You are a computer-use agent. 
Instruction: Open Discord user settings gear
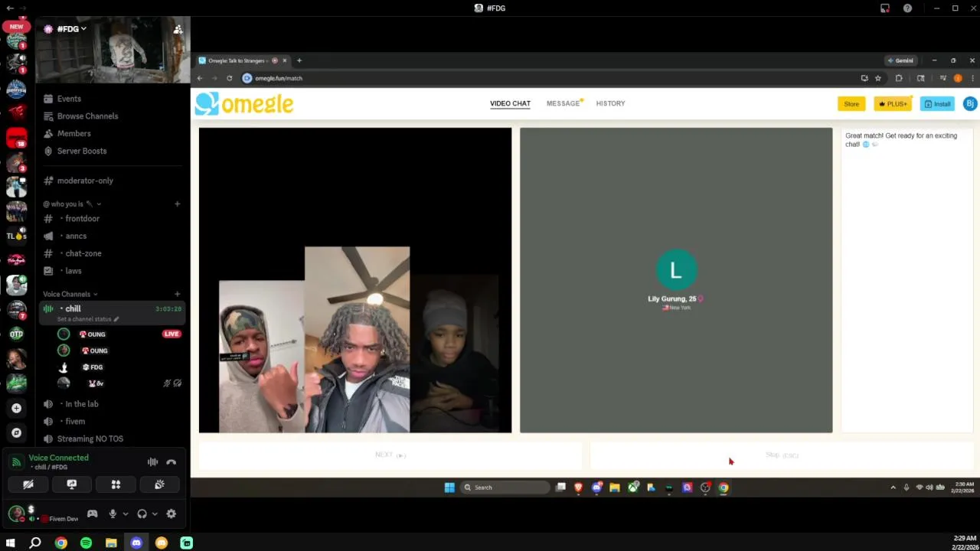click(171, 514)
